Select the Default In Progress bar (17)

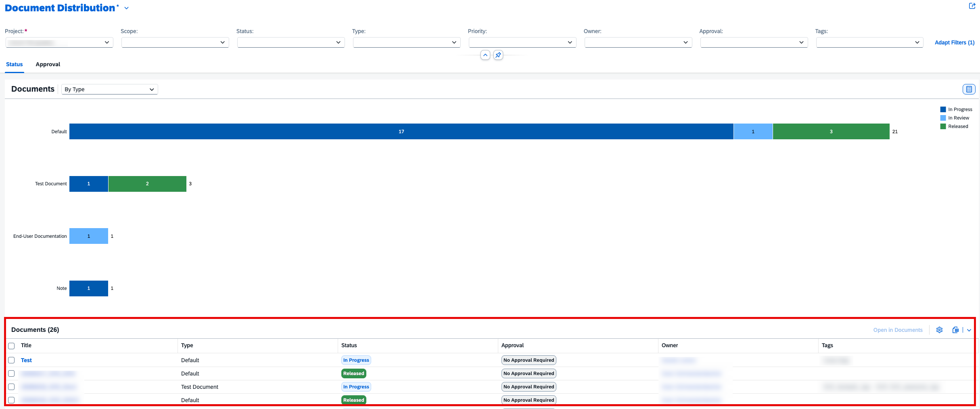401,132
